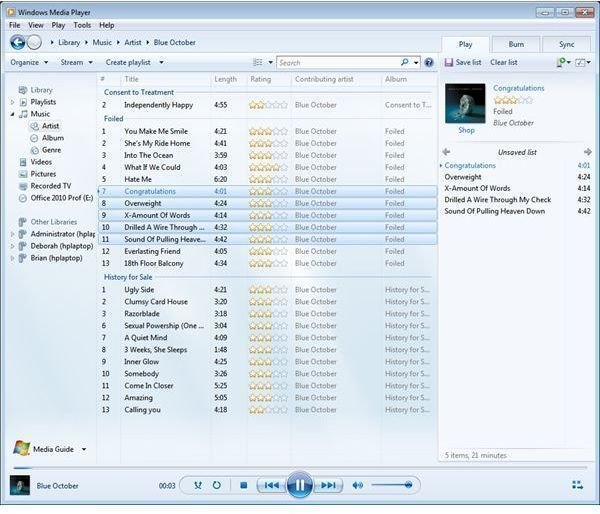600x514 pixels.
Task: Pause the current song
Action: (x=300, y=485)
